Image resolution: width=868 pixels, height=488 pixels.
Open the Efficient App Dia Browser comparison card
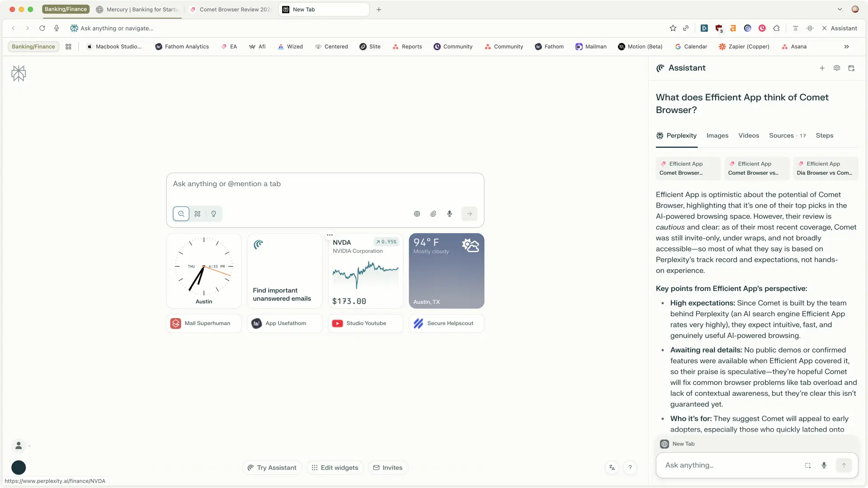click(x=826, y=168)
